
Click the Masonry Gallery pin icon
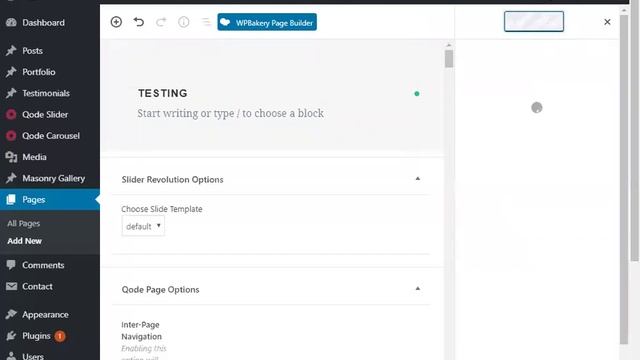pos(11,178)
